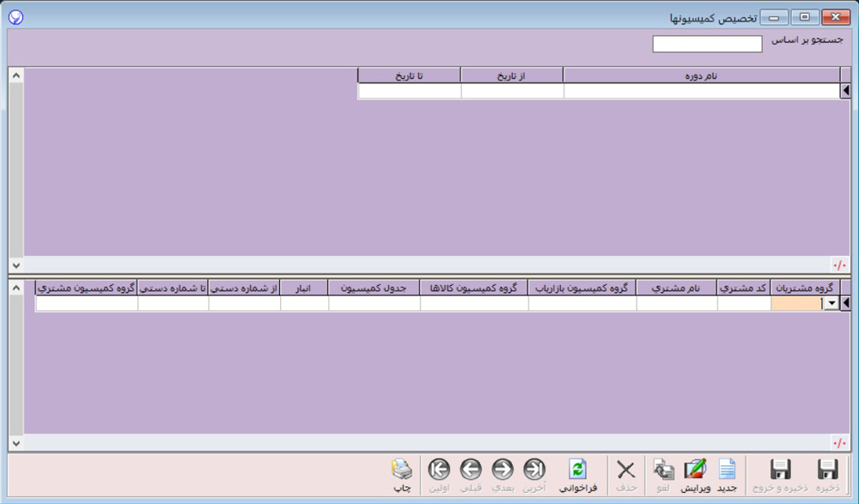
Task: Open the گروه مشتریان cell dropdown arrow
Action: tap(831, 303)
